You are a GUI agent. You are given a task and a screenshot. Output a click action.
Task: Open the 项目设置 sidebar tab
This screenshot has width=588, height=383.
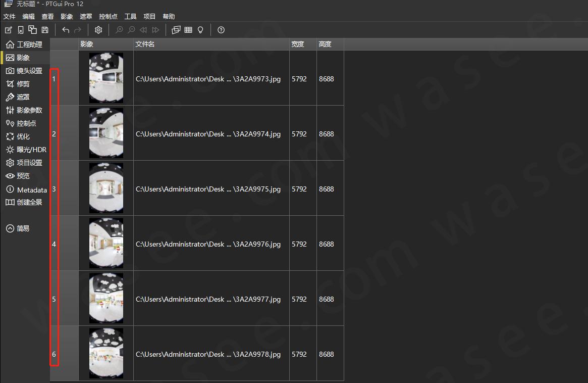(x=24, y=163)
